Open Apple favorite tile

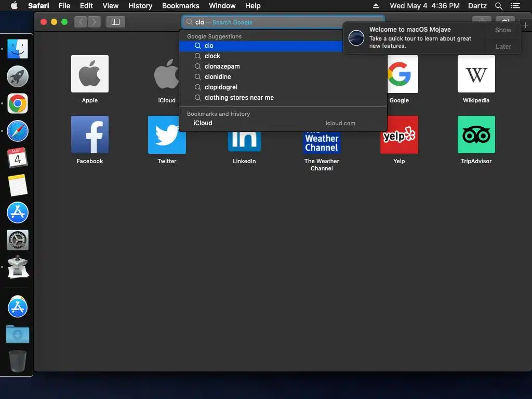click(x=89, y=74)
